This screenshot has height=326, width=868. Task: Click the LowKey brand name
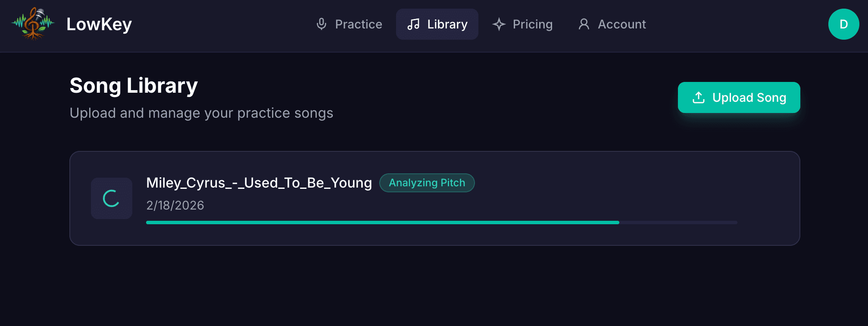point(99,24)
